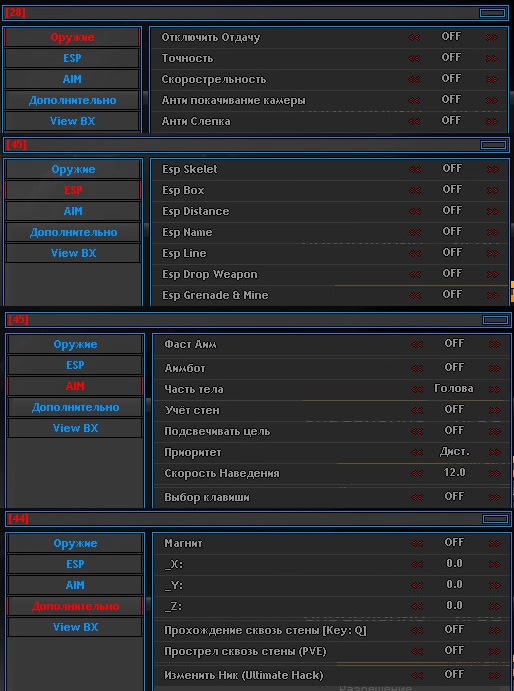The width and height of the screenshot is (514, 691).
Task: Click the right arrow for Учёт стен
Action: coord(494,410)
